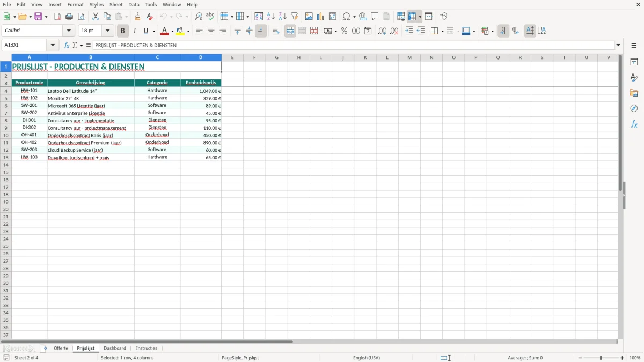The height and width of the screenshot is (362, 644).
Task: Define the print area
Action: [x=401, y=17]
